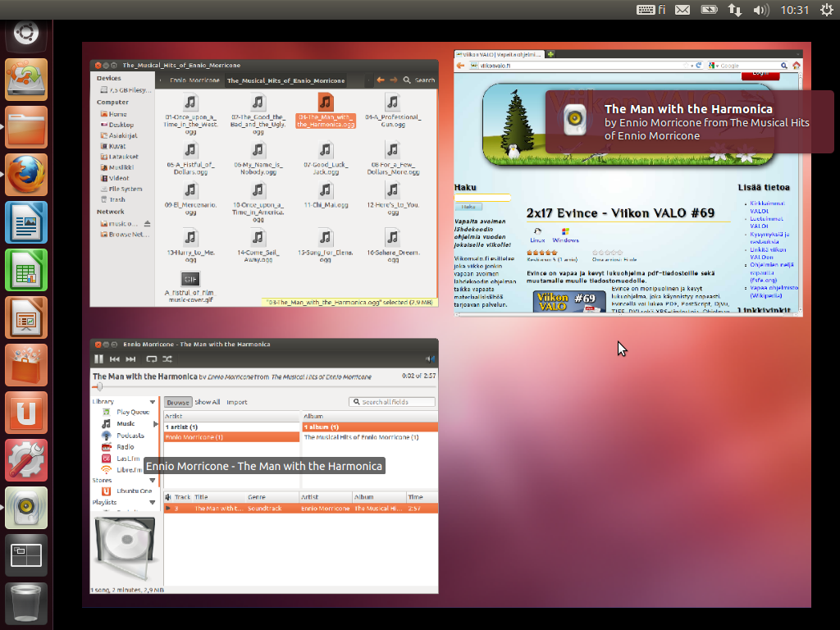
Task: Select the Show All button in Rhythmbox
Action: click(208, 402)
